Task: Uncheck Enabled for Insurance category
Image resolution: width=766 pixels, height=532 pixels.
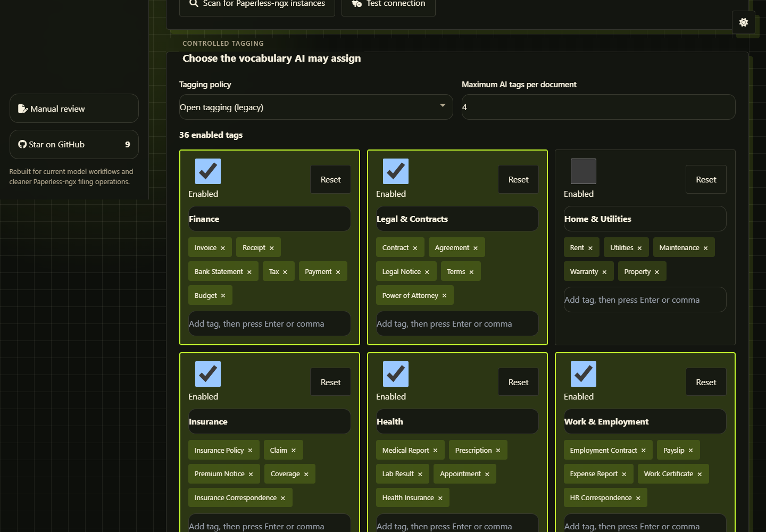Action: tap(208, 374)
